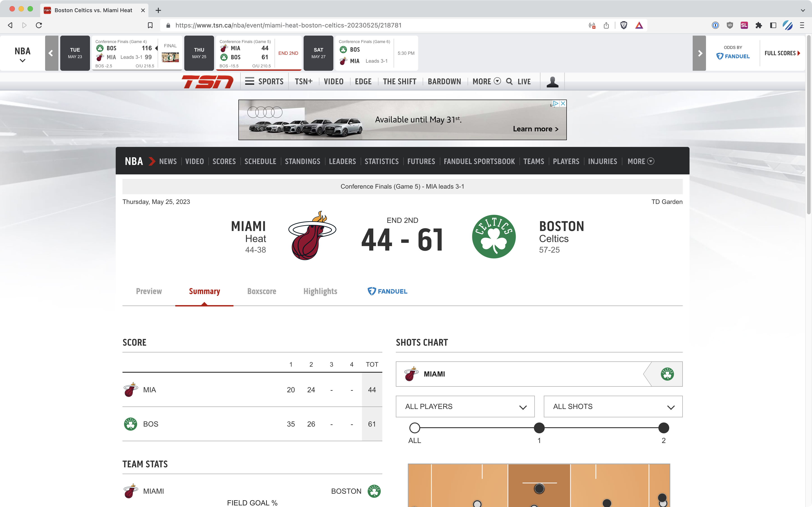Open the ALL SHOTS dropdown
Viewport: 812px width, 507px height.
click(612, 407)
